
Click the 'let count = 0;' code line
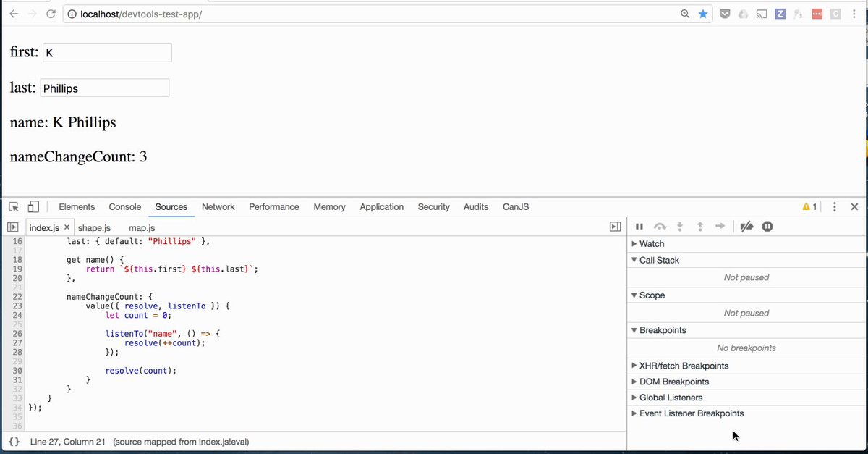click(x=138, y=315)
